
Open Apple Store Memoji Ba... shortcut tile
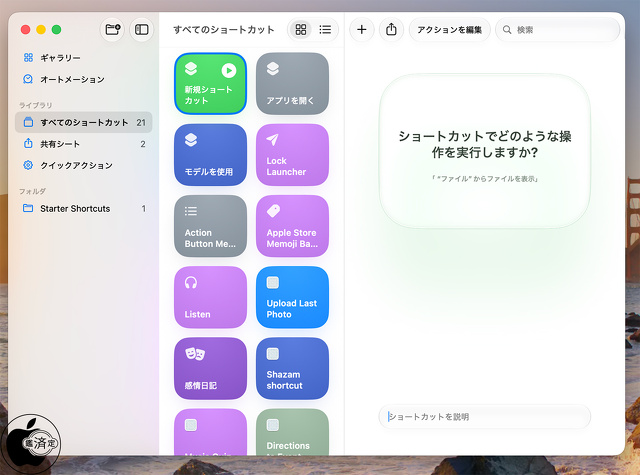pos(292,226)
